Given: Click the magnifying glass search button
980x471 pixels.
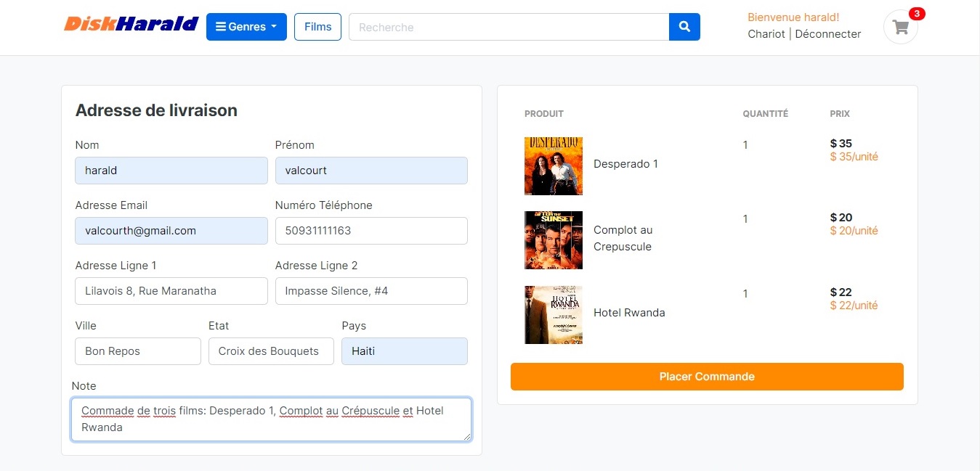Looking at the screenshot, I should (x=684, y=27).
